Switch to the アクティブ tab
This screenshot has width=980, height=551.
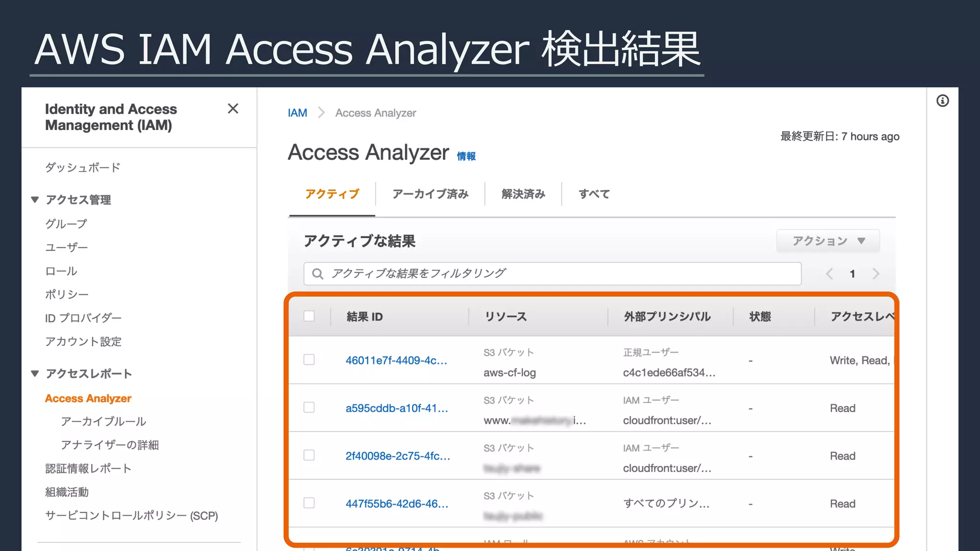(x=332, y=194)
